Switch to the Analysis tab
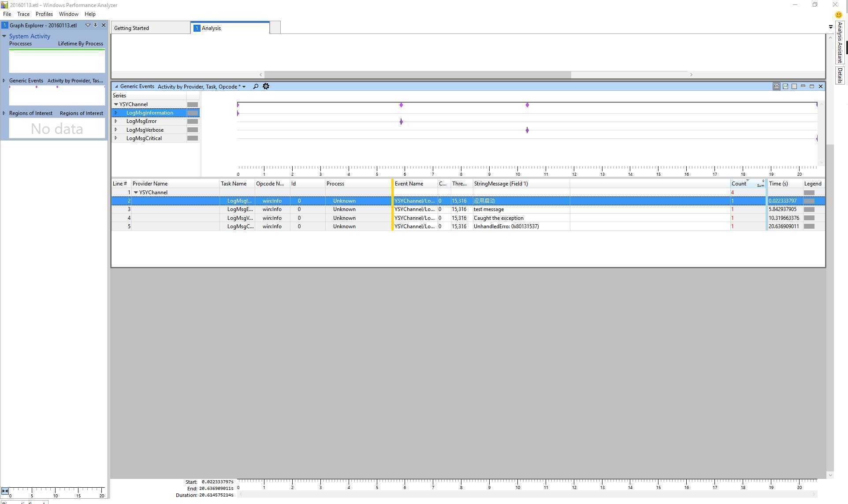The height and width of the screenshot is (504, 848). pos(230,28)
